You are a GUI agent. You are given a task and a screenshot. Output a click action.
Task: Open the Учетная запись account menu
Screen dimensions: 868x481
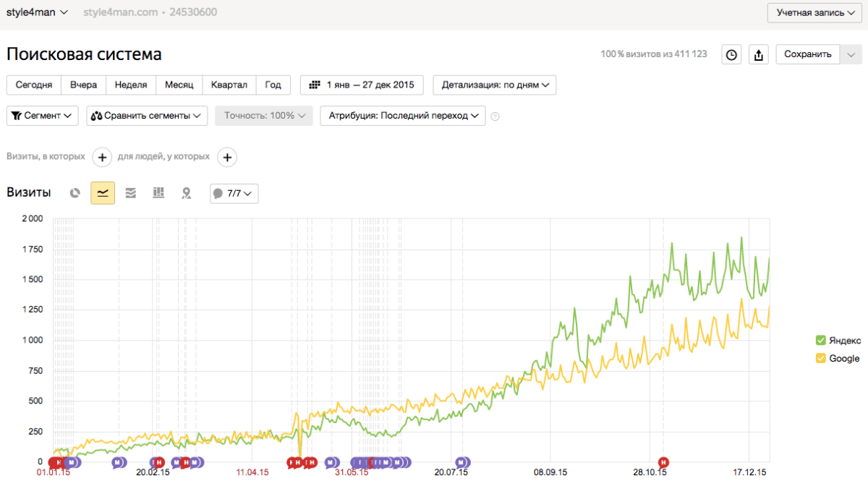pos(814,13)
